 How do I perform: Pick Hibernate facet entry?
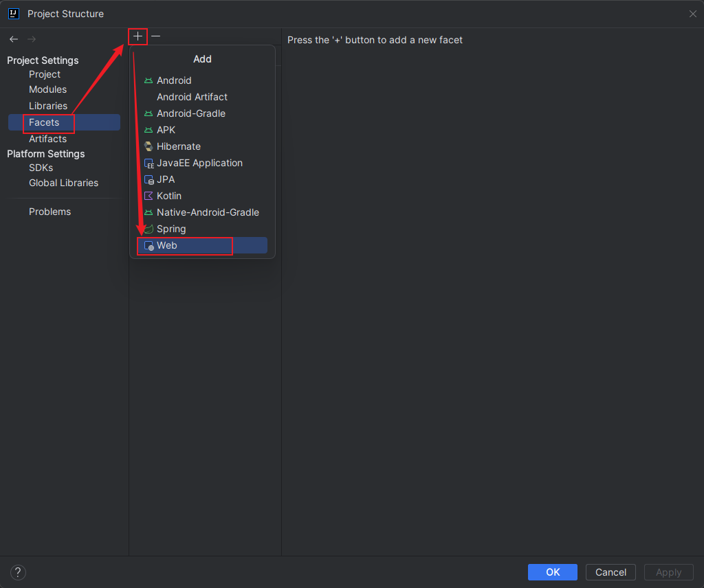pyautogui.click(x=202, y=147)
